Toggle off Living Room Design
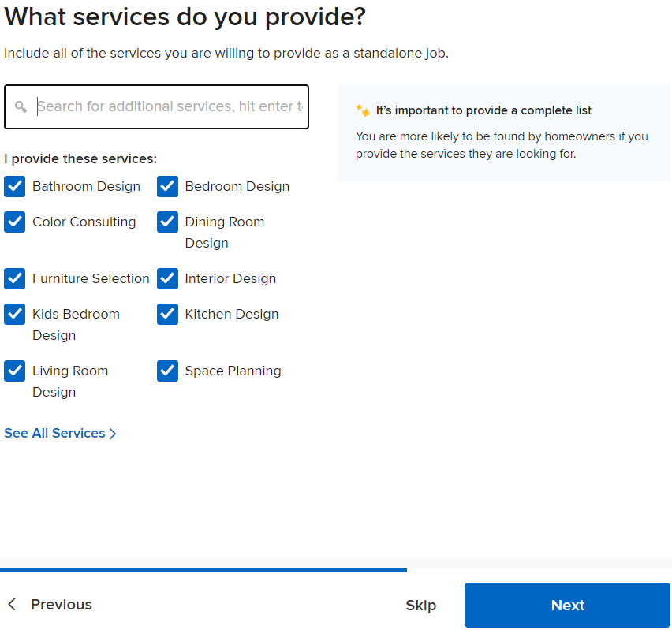Viewport: 672px width, 630px height. coord(14,371)
